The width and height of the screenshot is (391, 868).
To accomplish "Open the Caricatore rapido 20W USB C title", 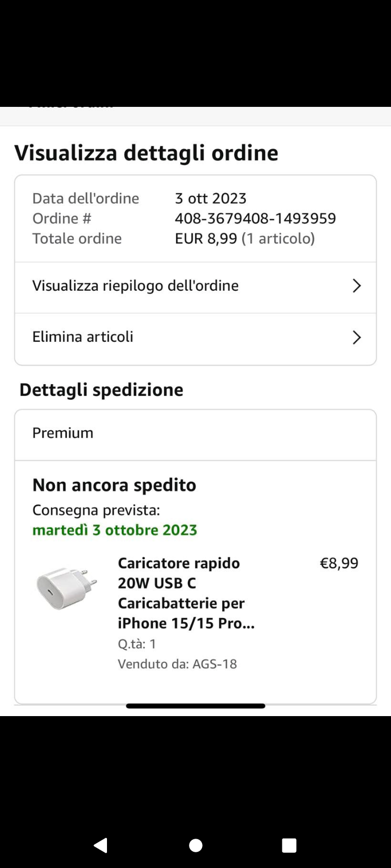I will (x=186, y=593).
